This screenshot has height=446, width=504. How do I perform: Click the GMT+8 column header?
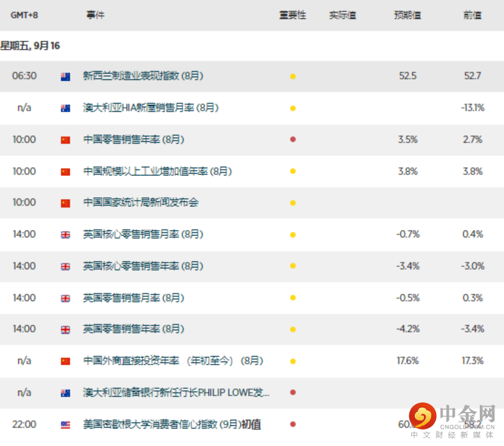point(24,15)
